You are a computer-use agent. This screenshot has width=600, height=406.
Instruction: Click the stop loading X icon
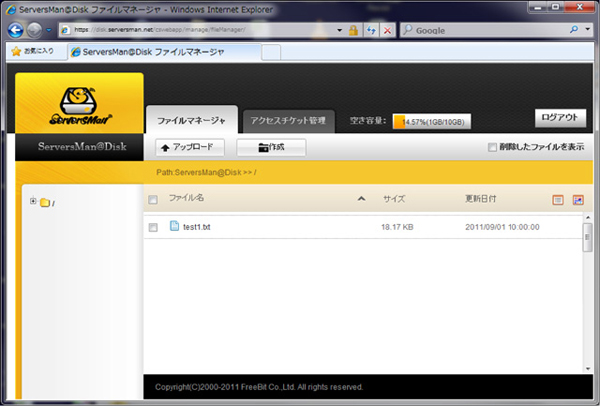pyautogui.click(x=388, y=30)
